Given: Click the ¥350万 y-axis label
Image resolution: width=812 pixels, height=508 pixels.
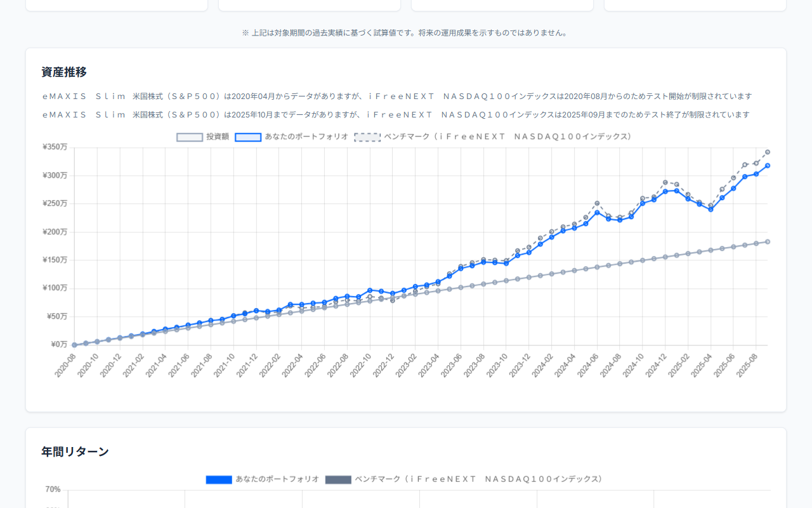Looking at the screenshot, I should click(55, 148).
